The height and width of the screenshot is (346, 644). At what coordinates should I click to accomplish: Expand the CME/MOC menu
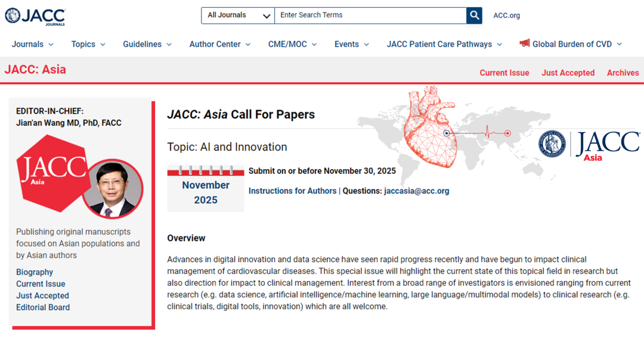(292, 44)
